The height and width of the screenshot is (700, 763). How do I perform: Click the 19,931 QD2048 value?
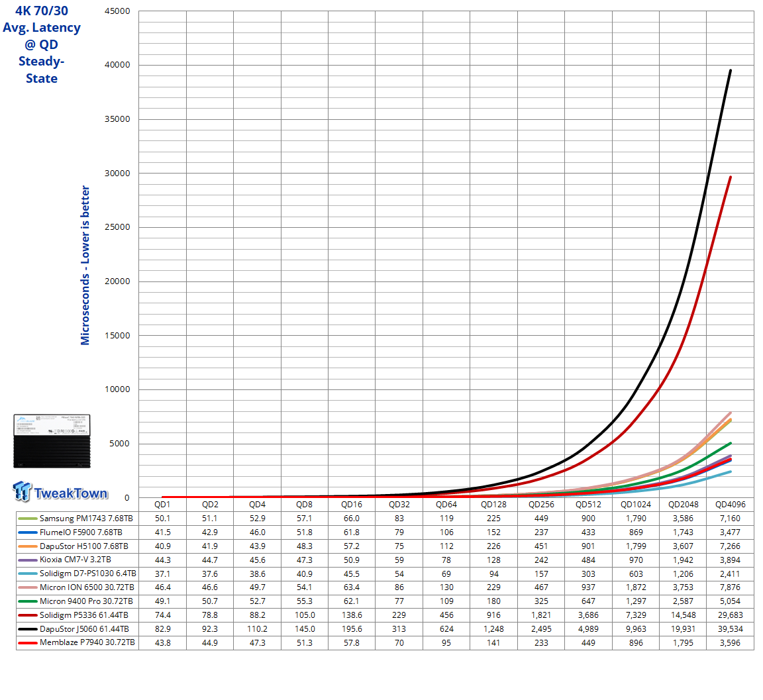(x=684, y=629)
